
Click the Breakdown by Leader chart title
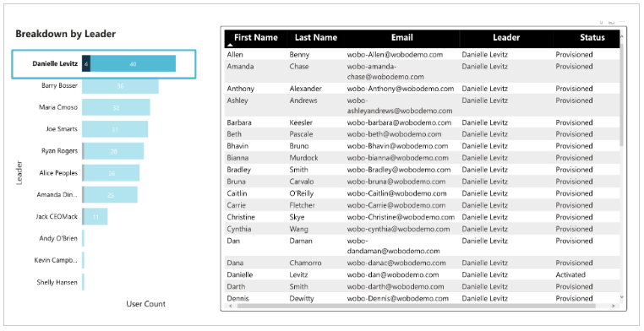click(x=66, y=34)
